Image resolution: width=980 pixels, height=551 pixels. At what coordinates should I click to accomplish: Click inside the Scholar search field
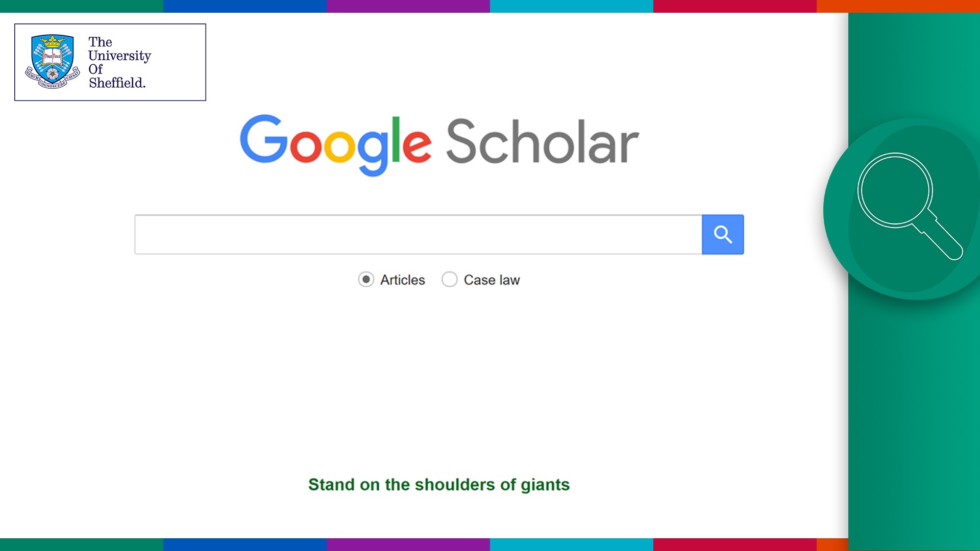coord(418,234)
